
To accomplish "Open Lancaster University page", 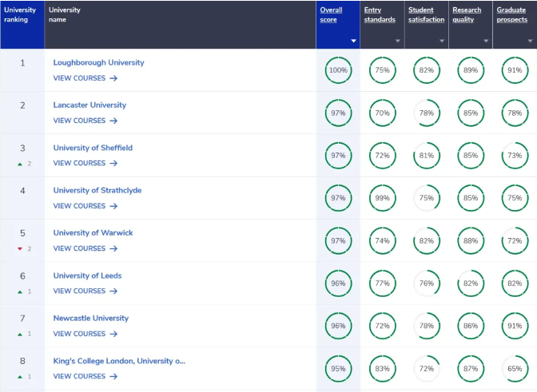I will point(89,105).
